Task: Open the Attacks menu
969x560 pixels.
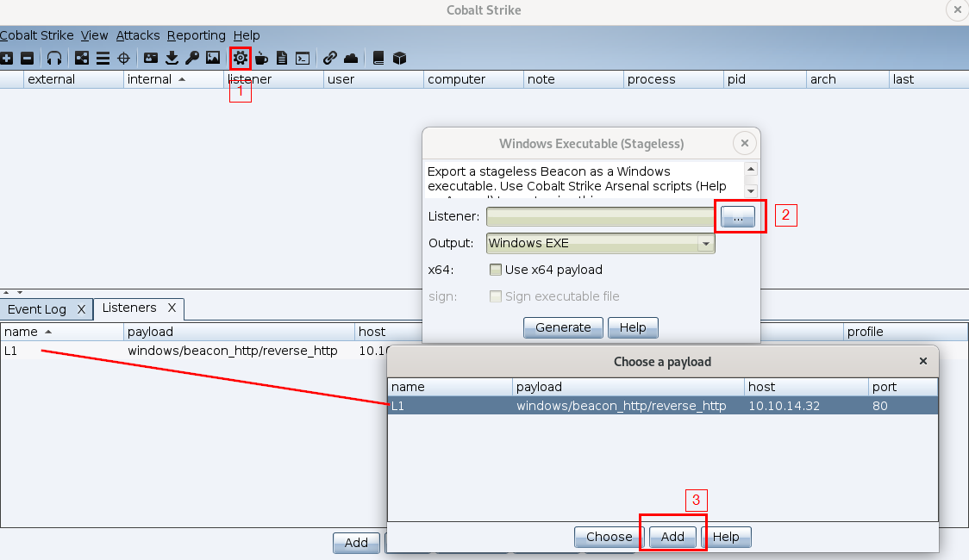Action: click(x=138, y=35)
